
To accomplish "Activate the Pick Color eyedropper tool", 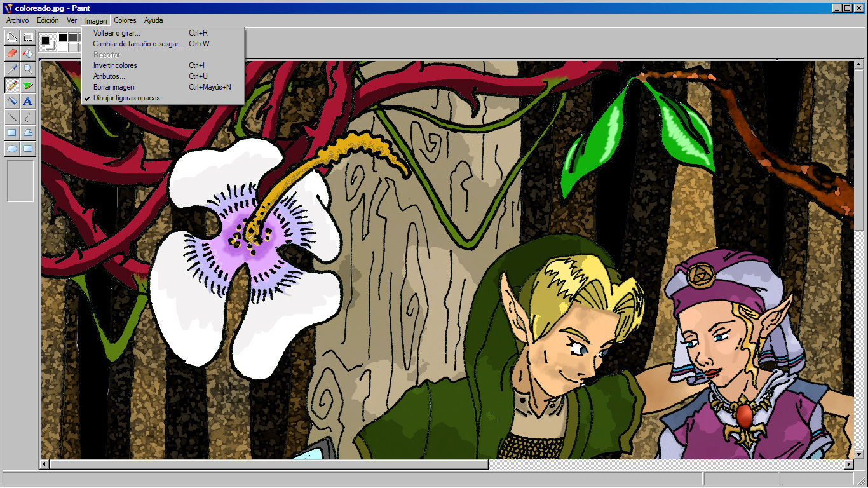I will pyautogui.click(x=11, y=69).
